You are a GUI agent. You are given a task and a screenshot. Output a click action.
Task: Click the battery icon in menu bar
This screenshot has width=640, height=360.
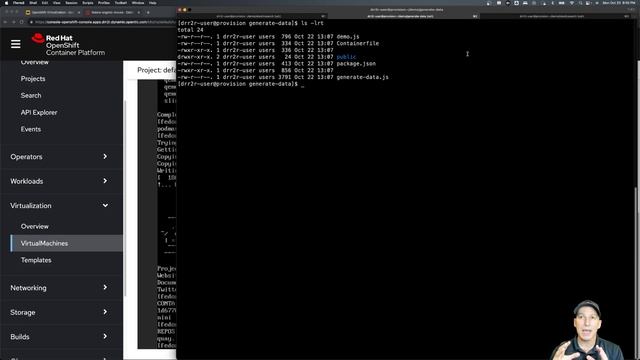point(561,3)
